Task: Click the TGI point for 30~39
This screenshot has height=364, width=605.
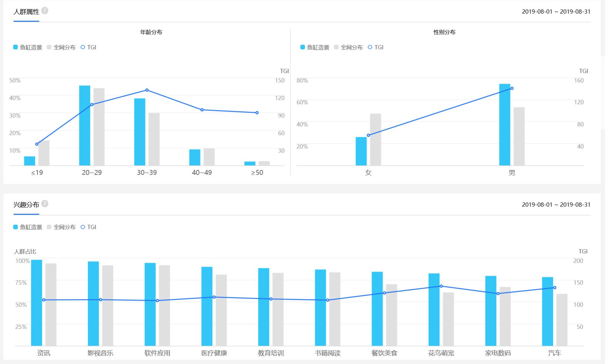Action: point(147,90)
